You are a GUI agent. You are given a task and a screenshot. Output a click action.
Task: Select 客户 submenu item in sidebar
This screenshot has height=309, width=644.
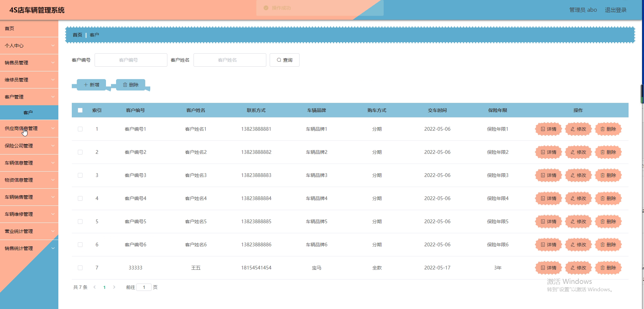[x=29, y=113]
